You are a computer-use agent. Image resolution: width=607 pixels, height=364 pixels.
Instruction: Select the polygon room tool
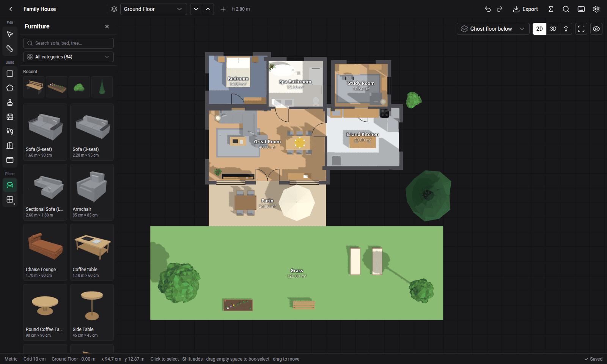[10, 88]
